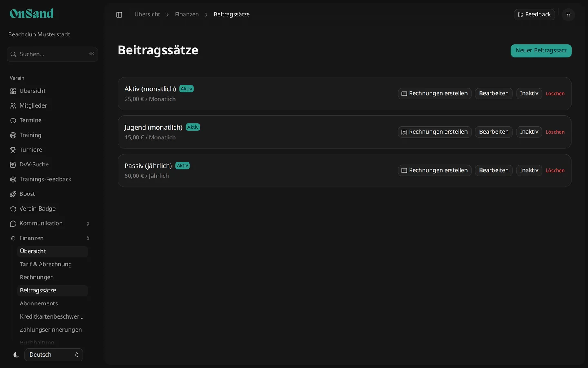Click the Trainings-Feedback target icon

point(13,180)
